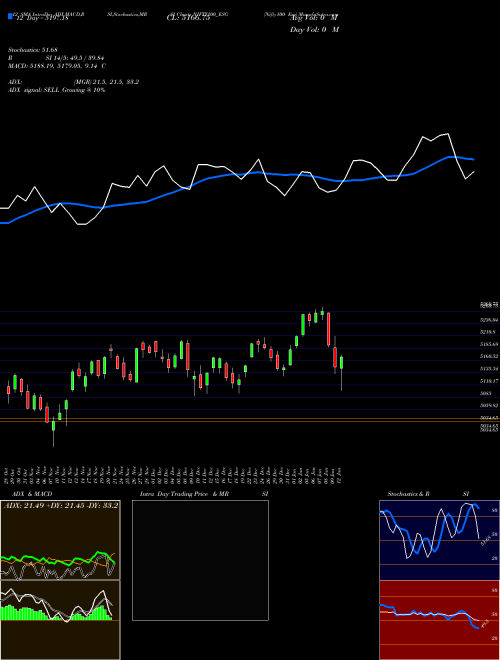This screenshot has height=660, width=500.
Task: Click the "MACD: 5188.19, 5179.05, 9.14 C" line
Action: click(x=57, y=66)
